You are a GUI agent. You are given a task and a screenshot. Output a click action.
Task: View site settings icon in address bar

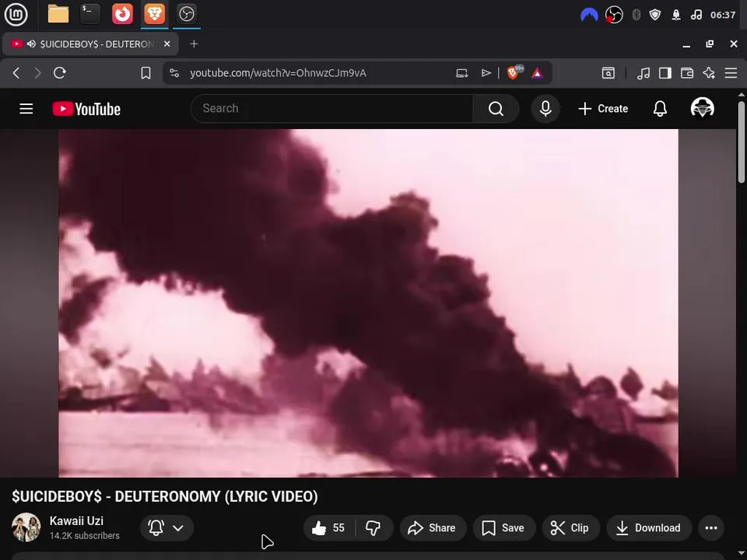coord(174,73)
